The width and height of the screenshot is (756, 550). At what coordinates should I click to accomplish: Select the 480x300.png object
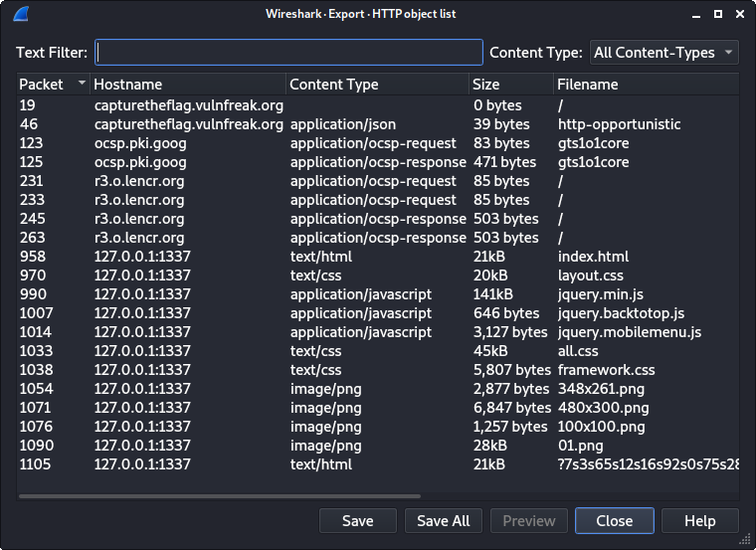coord(603,408)
